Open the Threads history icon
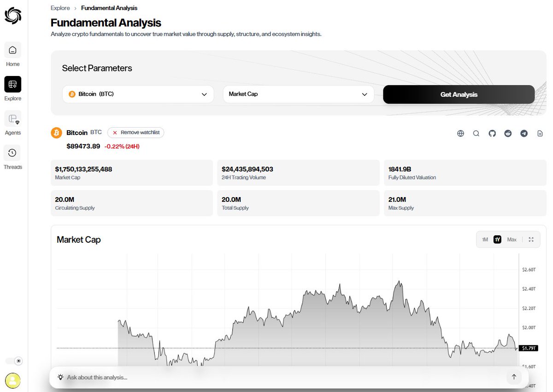The height and width of the screenshot is (392, 553). tap(13, 153)
